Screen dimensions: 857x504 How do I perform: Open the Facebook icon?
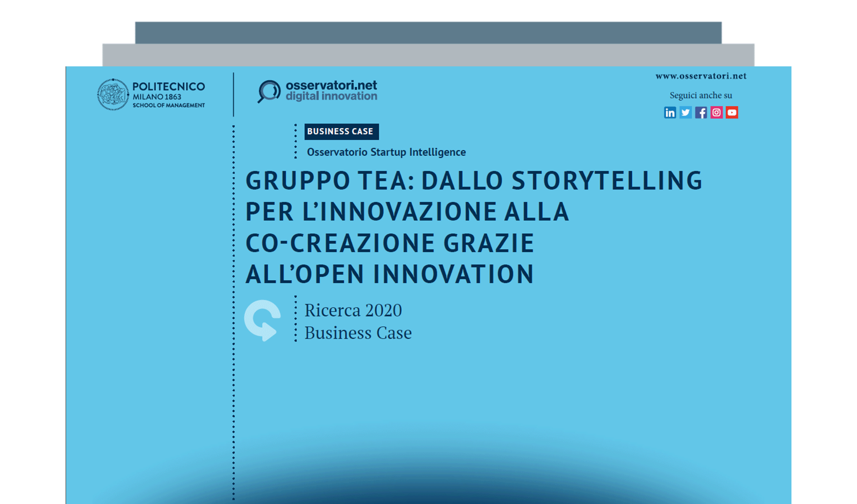[701, 112]
